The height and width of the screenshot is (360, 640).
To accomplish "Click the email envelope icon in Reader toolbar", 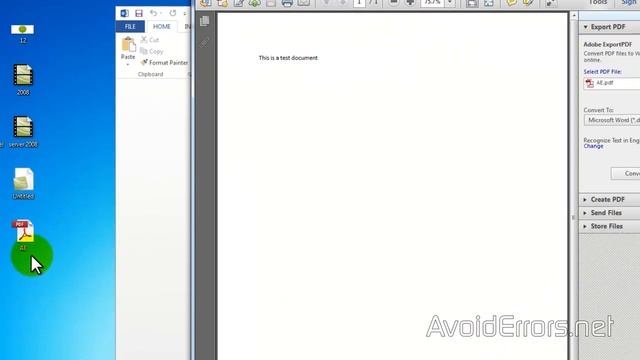I will (303, 3).
